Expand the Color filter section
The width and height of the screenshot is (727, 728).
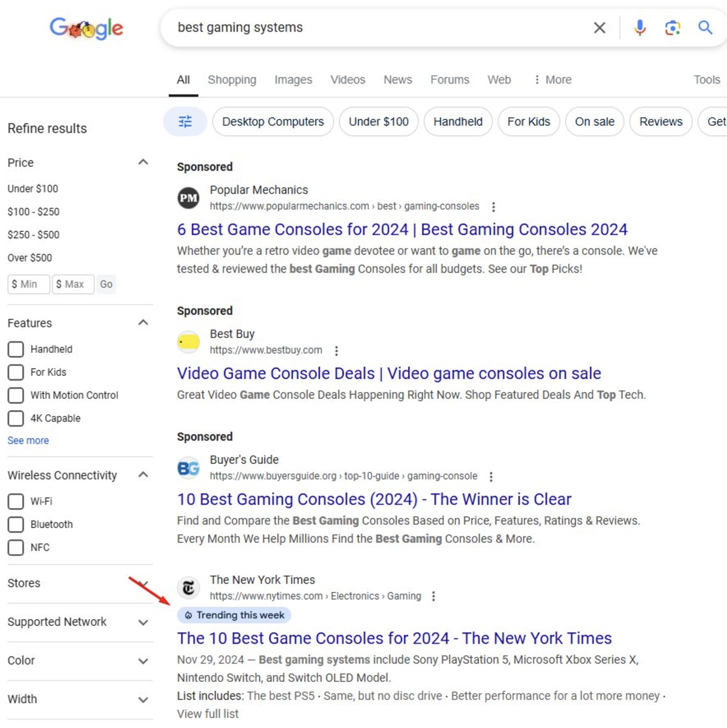(143, 661)
